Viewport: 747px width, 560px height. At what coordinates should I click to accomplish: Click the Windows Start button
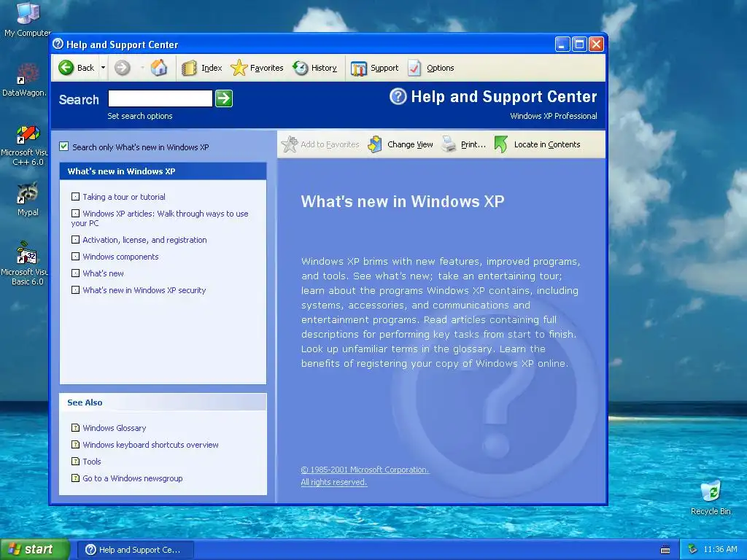point(35,549)
